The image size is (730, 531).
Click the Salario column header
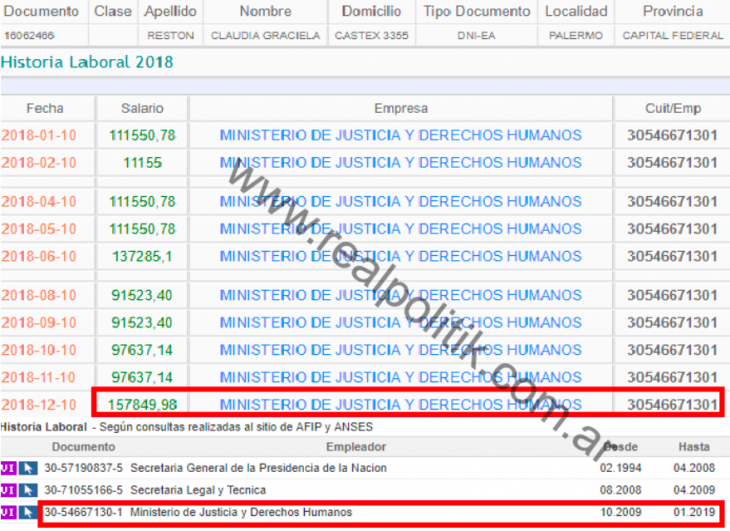point(142,108)
